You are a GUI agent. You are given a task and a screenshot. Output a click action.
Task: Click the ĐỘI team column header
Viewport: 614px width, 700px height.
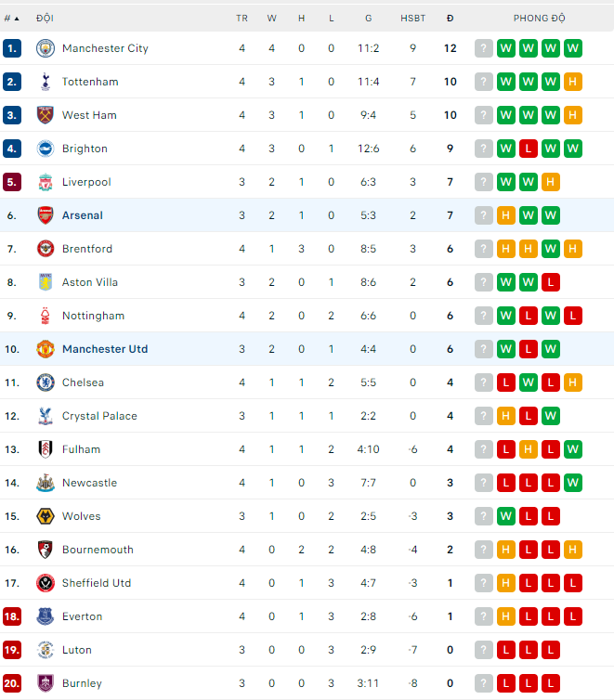[45, 19]
